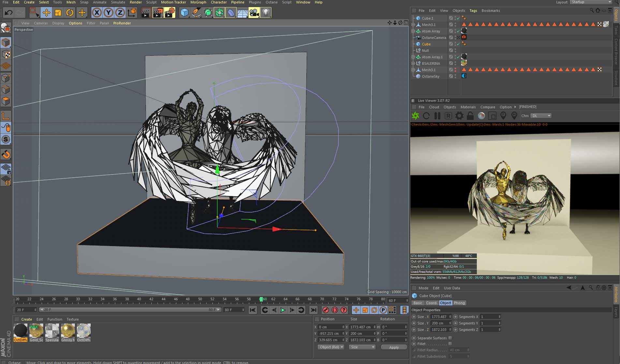The height and width of the screenshot is (364, 620).
Task: Enable the Fillet checkbox
Action: coord(450,344)
